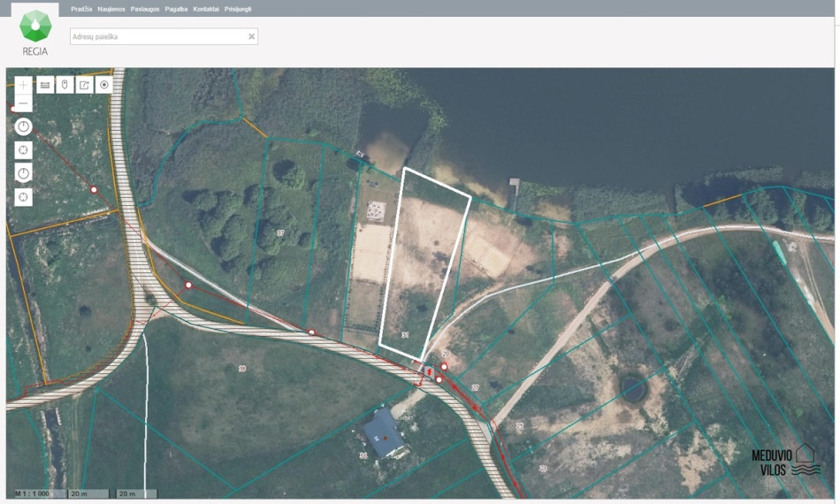Clear the address search with X
Viewport: 840px width, 504px height.
coord(251,36)
